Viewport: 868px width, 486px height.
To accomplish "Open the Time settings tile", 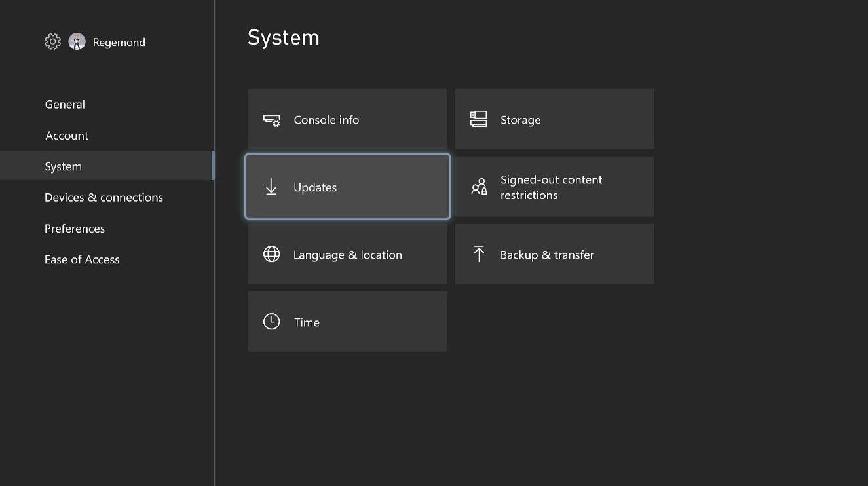I will tap(347, 322).
